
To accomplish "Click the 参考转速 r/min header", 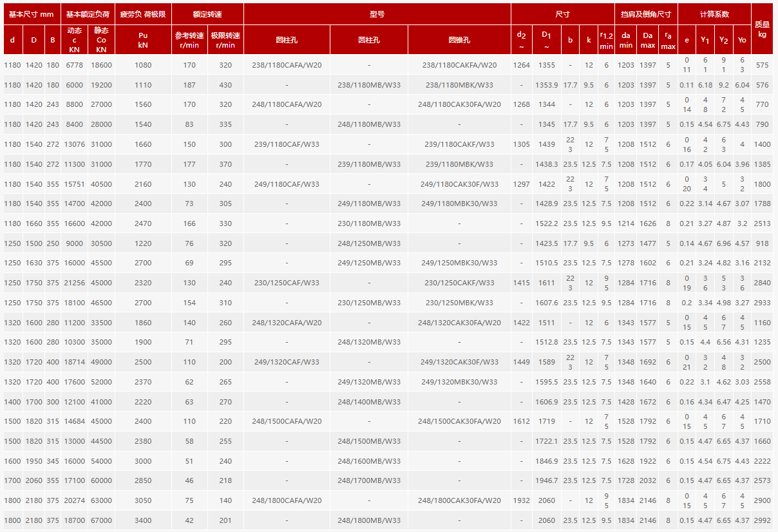I will pyautogui.click(x=189, y=40).
